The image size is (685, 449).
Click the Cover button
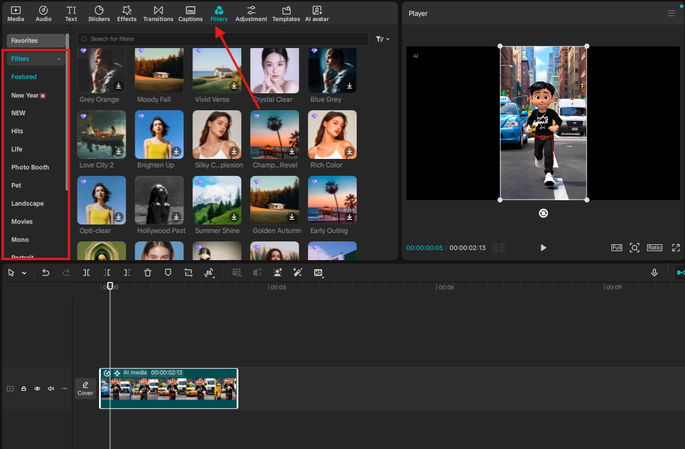click(85, 388)
